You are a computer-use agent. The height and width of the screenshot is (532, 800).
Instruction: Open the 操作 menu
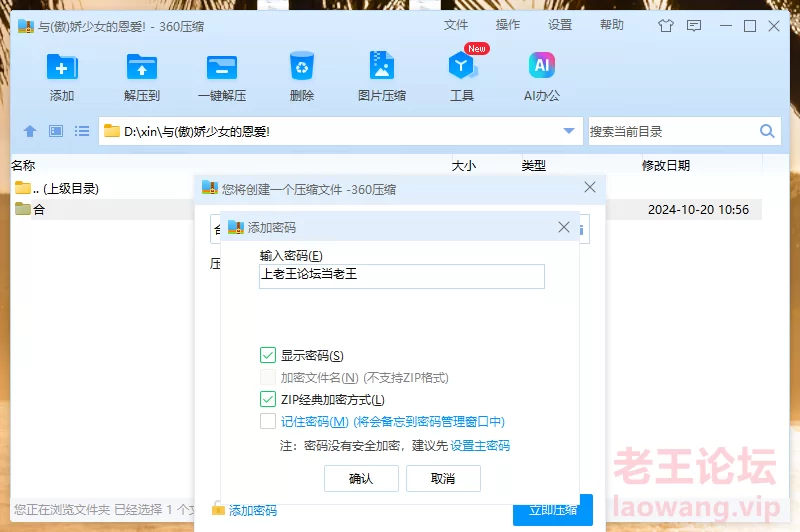pyautogui.click(x=508, y=25)
